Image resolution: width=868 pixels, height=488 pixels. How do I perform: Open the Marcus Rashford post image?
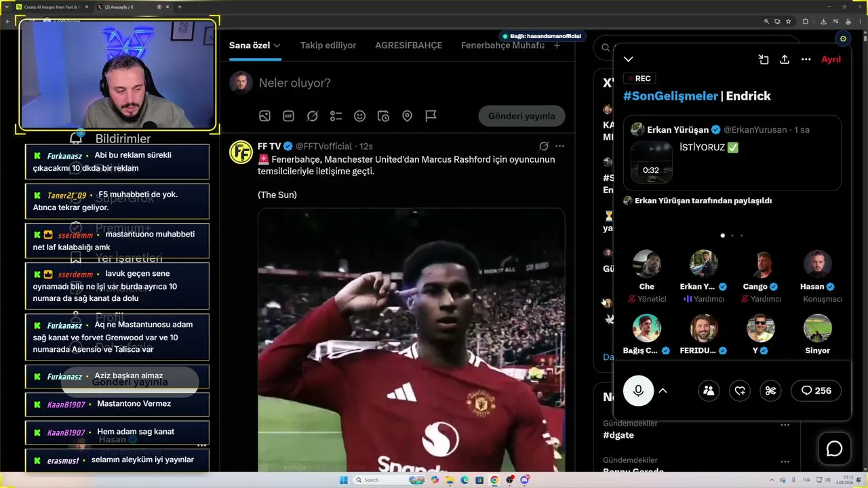point(411,340)
